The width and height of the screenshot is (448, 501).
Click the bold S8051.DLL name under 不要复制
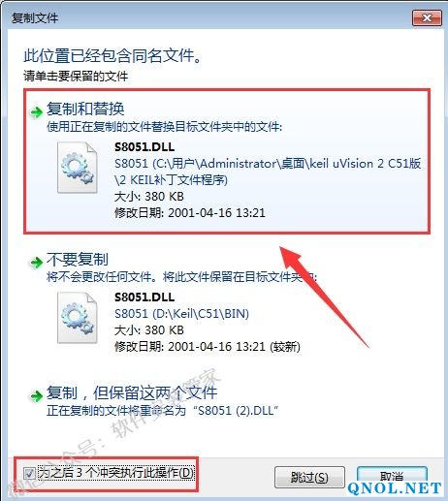pyautogui.click(x=144, y=297)
